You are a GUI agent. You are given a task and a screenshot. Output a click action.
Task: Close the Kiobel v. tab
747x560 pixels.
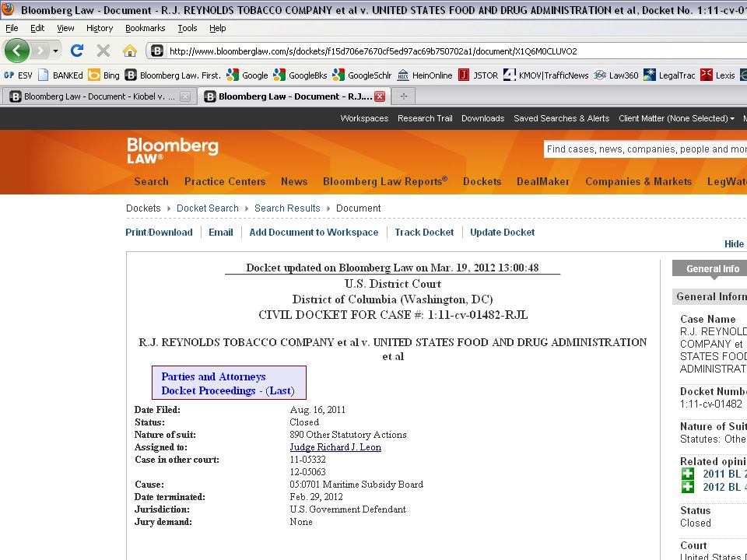click(x=185, y=96)
